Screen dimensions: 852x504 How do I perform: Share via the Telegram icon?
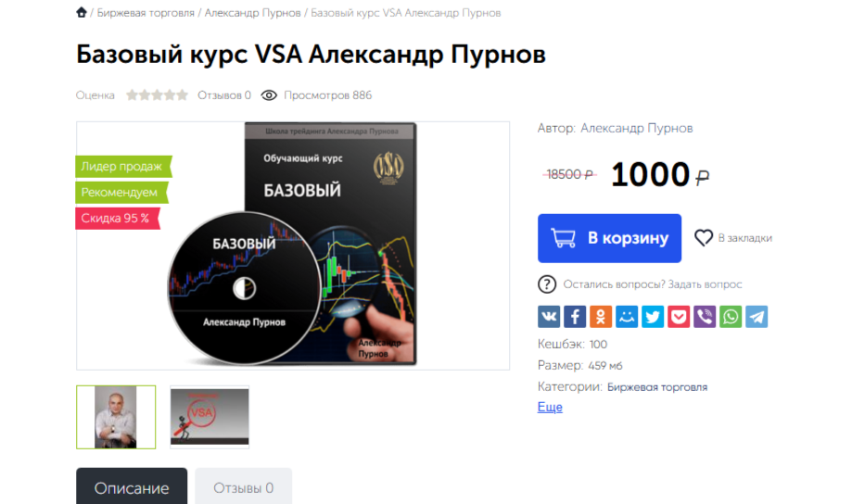point(757,317)
